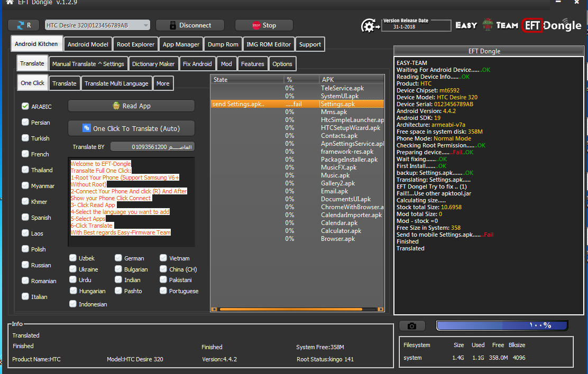Select Contacts.apk in the list
The width and height of the screenshot is (588, 374).
tap(339, 136)
